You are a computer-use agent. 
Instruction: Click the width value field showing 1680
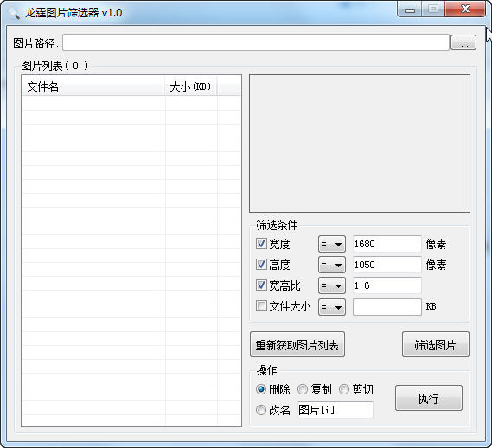click(x=387, y=244)
